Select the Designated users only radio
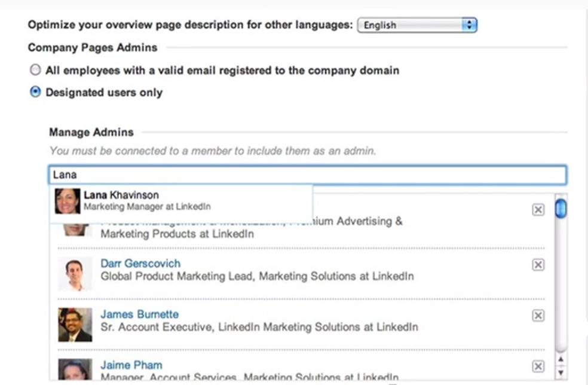 [35, 92]
